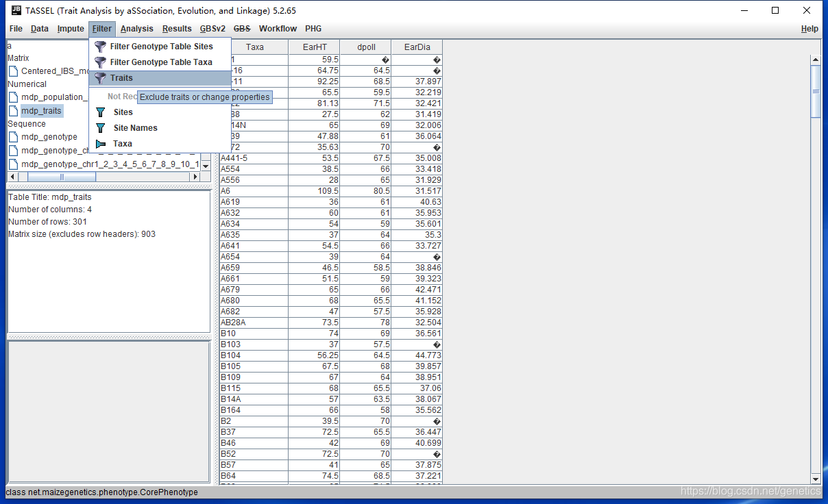This screenshot has width=828, height=504.
Task: Click EarDia value 37.221
Action: pyautogui.click(x=417, y=476)
